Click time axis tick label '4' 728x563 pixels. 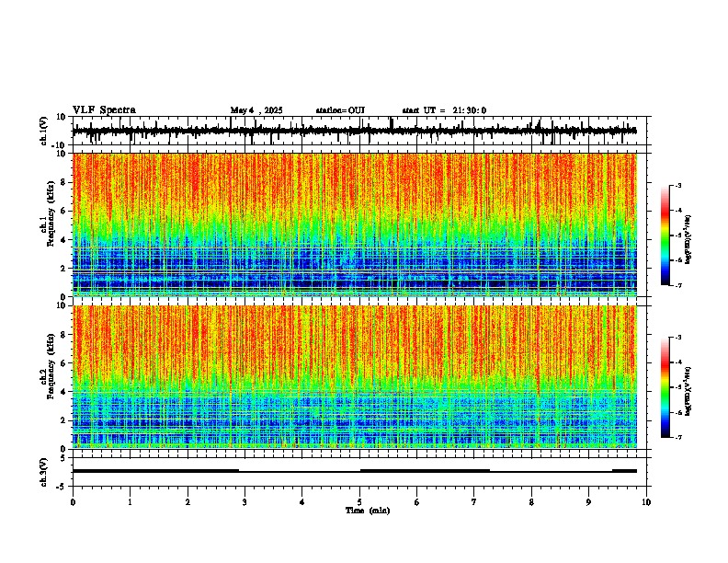pyautogui.click(x=302, y=502)
